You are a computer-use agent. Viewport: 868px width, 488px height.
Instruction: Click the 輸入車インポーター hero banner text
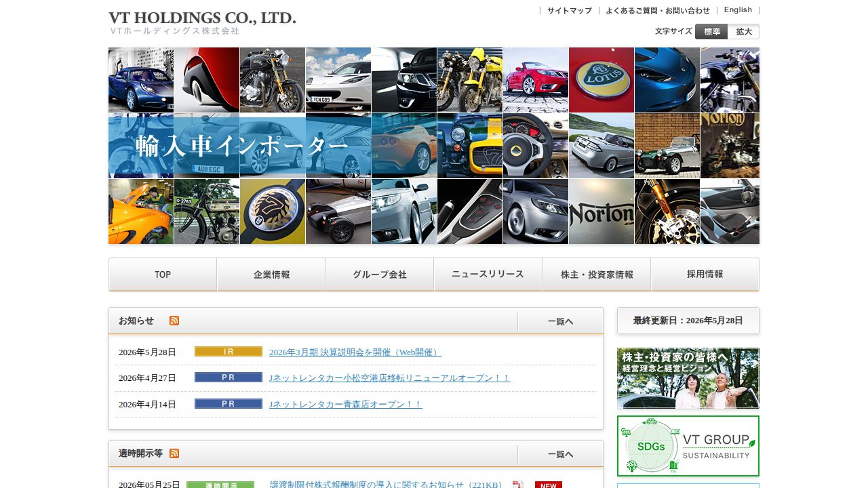point(242,146)
